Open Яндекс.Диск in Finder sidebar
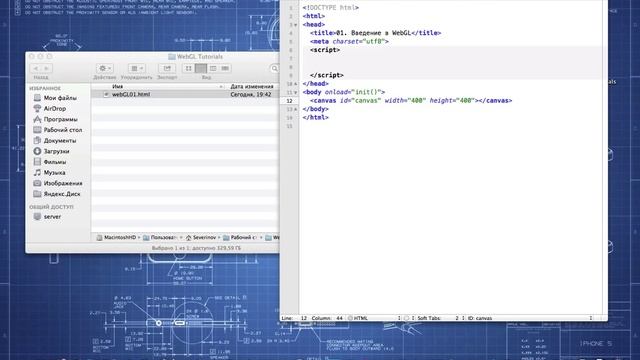This screenshot has width=640, height=360. pyautogui.click(x=61, y=194)
